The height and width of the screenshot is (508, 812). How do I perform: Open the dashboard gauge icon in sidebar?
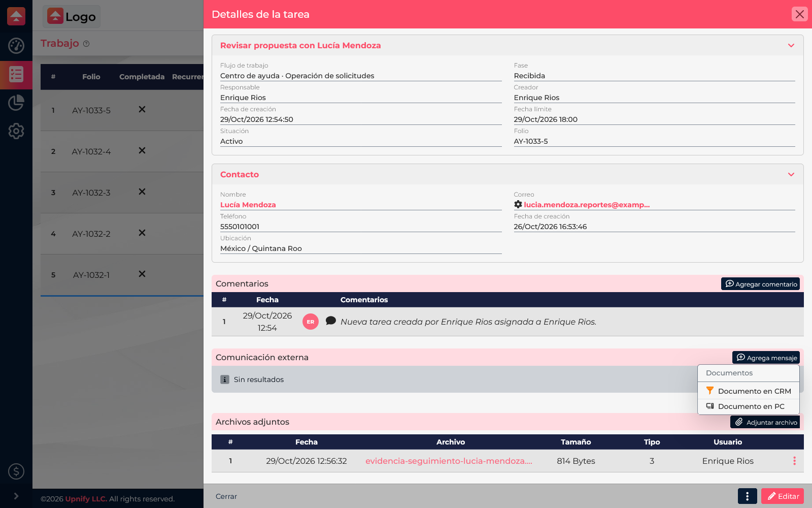pyautogui.click(x=16, y=46)
